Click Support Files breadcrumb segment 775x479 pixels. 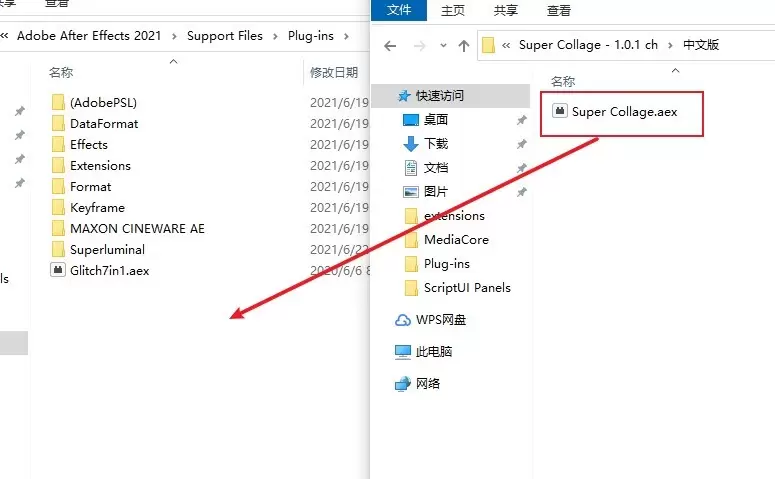pos(225,36)
